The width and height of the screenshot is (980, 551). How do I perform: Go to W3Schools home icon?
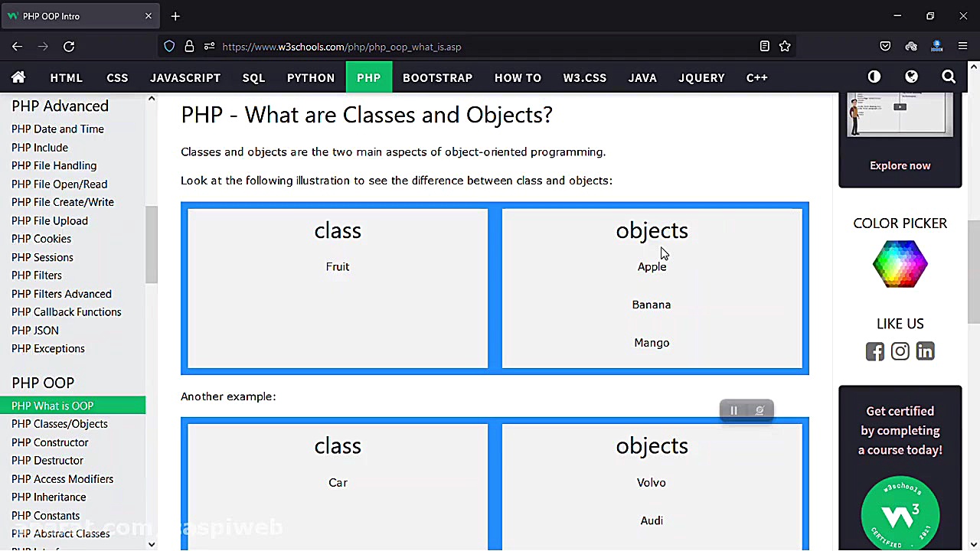[x=18, y=77]
